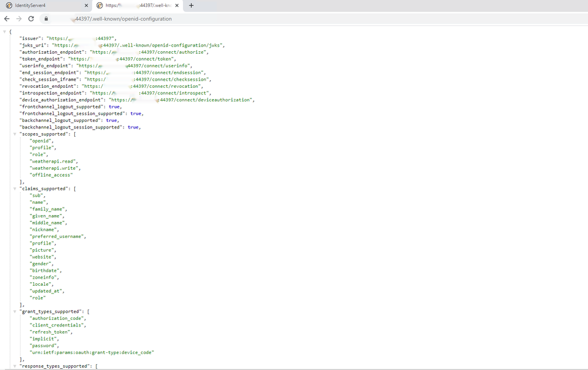This screenshot has height=370, width=588.
Task: Collapse the root JSON object
Action: [x=5, y=32]
